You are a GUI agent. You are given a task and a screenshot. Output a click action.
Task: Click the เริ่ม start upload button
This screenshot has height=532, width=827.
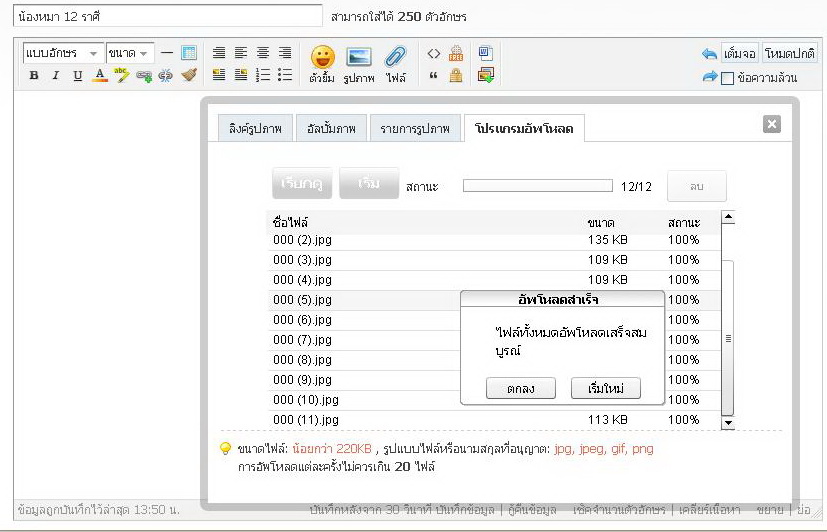tap(369, 183)
